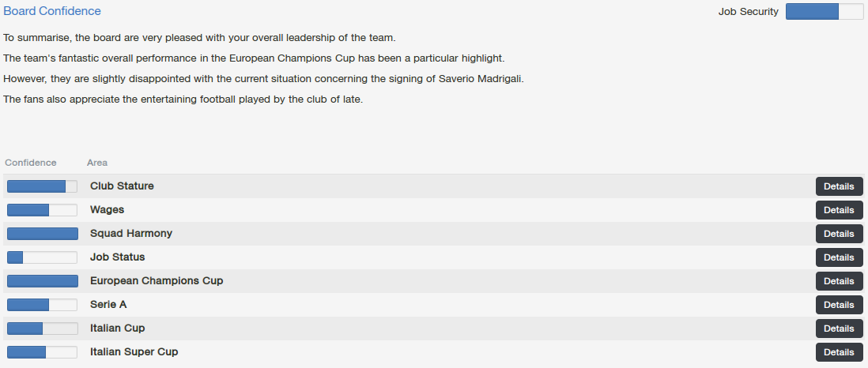Image resolution: width=868 pixels, height=368 pixels.
Task: Open Details for Club Stature
Action: click(839, 186)
